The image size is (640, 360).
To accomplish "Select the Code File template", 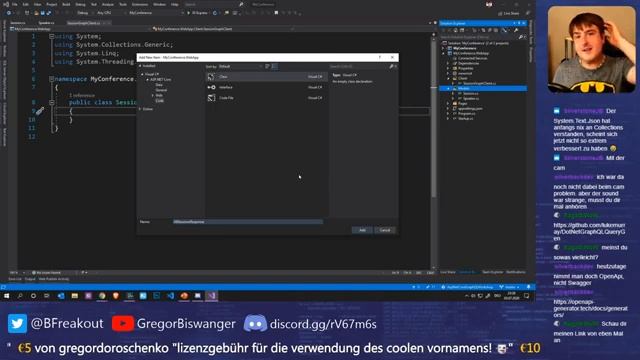I will point(266,98).
